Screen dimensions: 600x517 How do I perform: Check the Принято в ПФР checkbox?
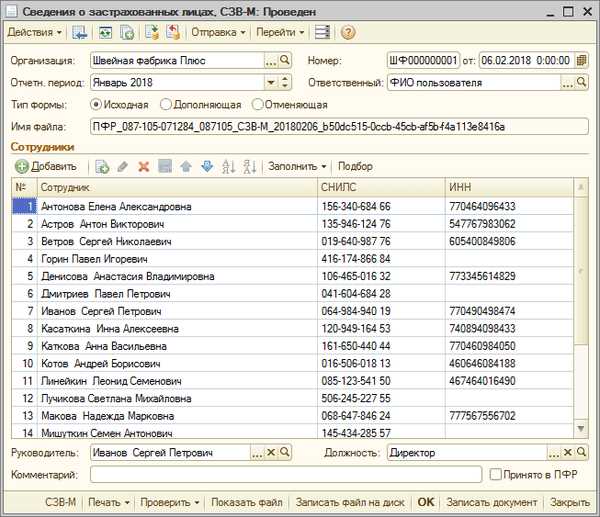[x=495, y=475]
